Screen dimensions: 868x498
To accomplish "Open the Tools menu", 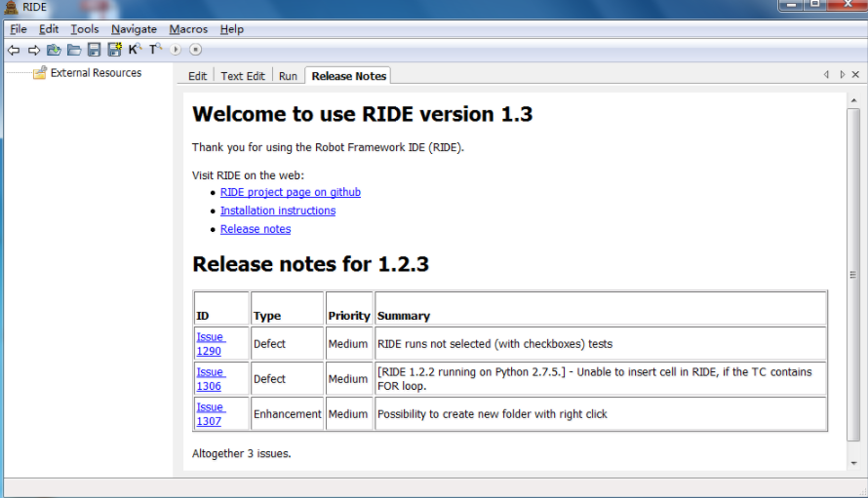I will coord(84,29).
